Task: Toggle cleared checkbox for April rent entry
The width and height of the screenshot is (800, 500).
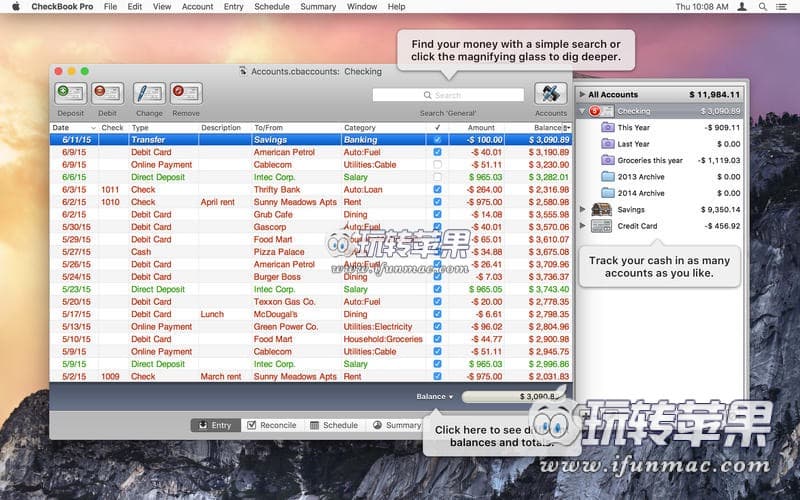Action: pos(437,202)
